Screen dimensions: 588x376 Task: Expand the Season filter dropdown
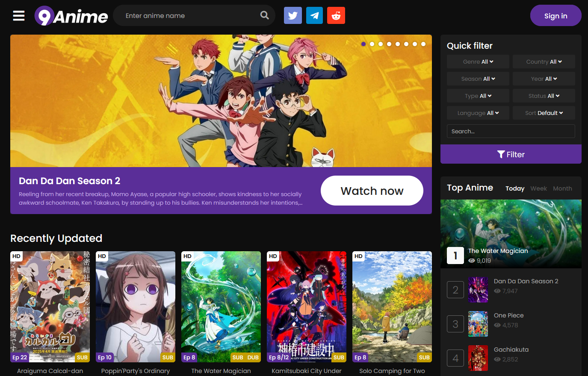click(478, 79)
